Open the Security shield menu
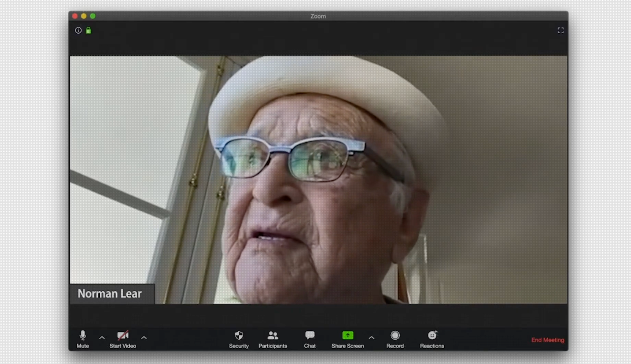This screenshot has width=631, height=364. click(239, 339)
